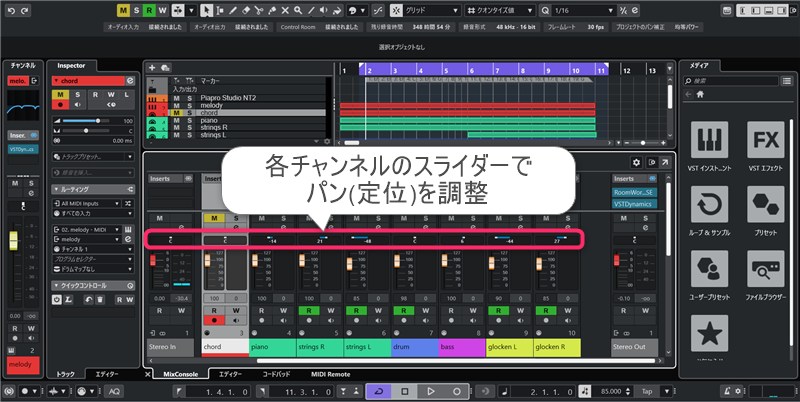
Task: Select the Erase tool
Action: (245, 10)
